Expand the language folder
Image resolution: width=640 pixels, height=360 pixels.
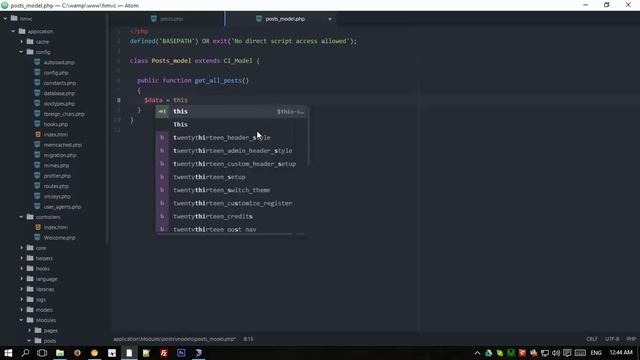22,279
